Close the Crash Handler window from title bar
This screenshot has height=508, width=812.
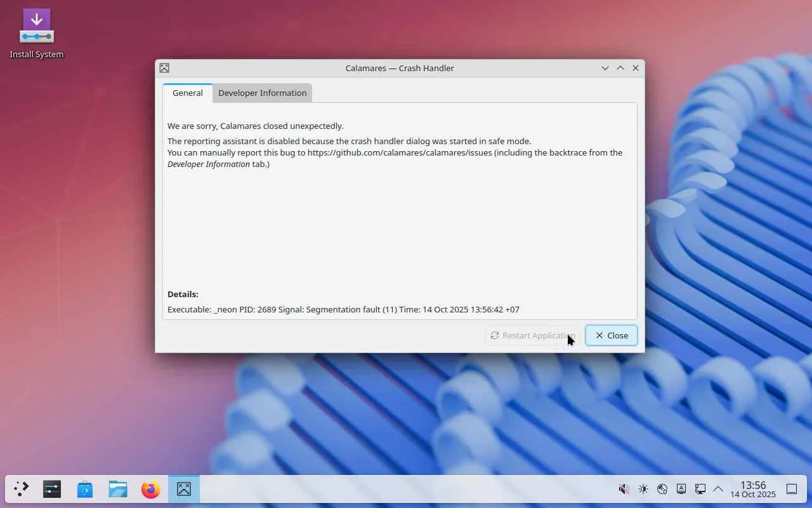pos(636,68)
